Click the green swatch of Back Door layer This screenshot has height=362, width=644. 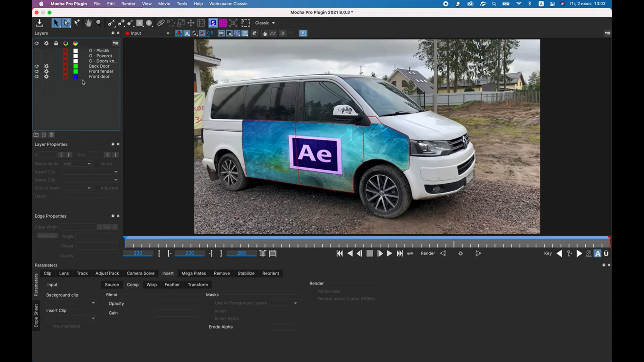click(75, 66)
